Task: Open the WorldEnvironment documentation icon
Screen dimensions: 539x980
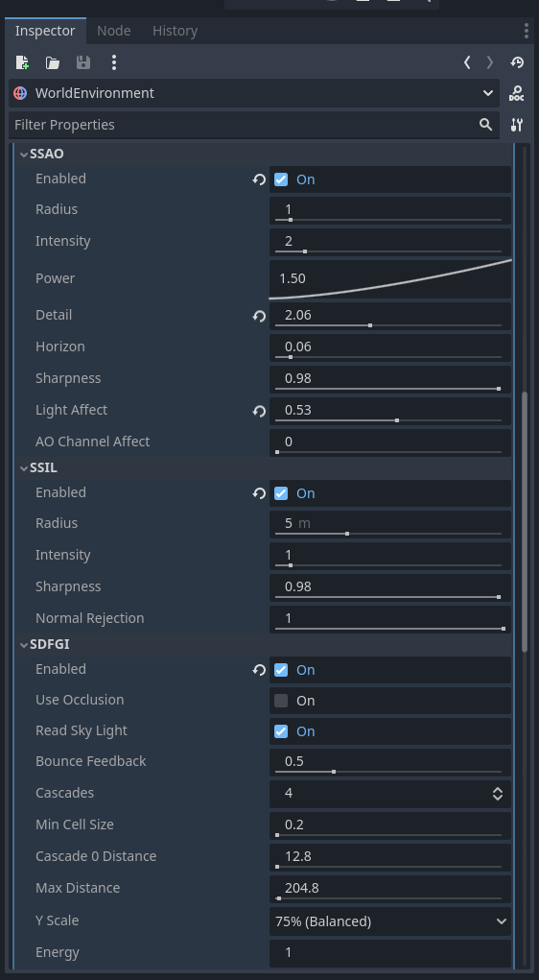Action: 517,93
